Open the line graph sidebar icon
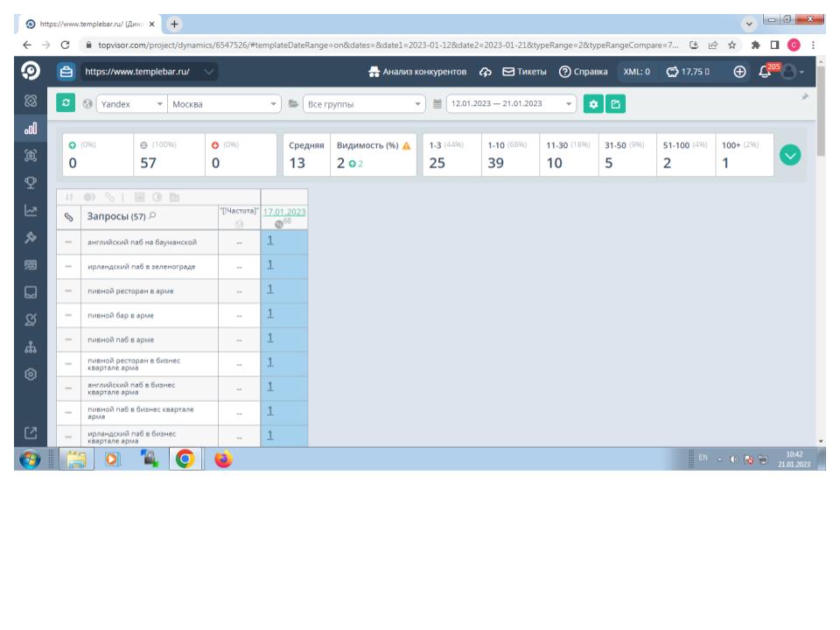840x630 pixels. (x=31, y=210)
